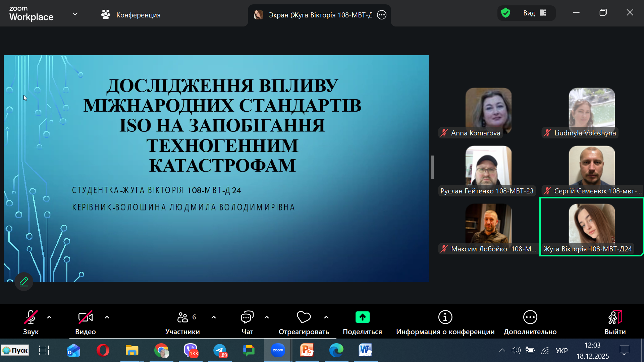
Task: Select Anna Komarova's video thumbnail
Action: click(488, 111)
